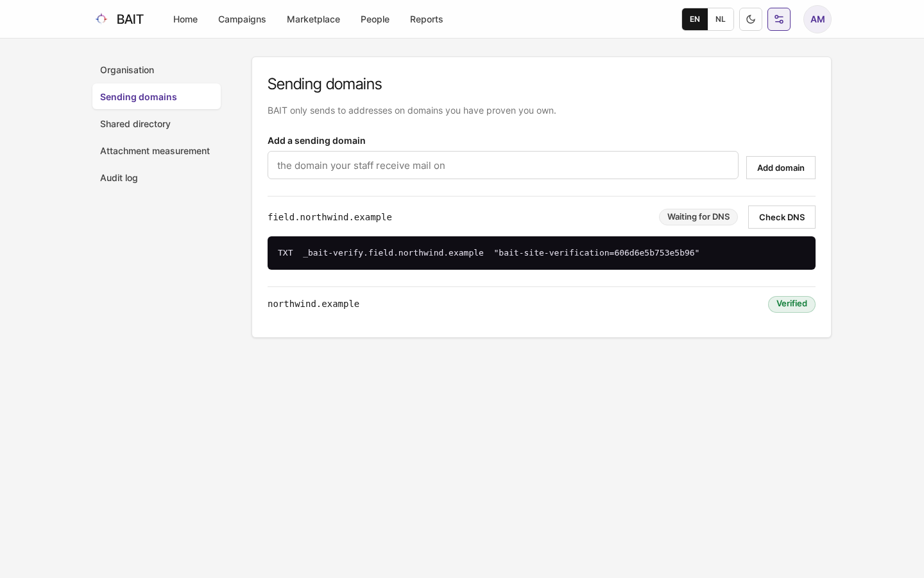The height and width of the screenshot is (578, 924).
Task: Click the Add a sending domain label
Action: point(316,141)
